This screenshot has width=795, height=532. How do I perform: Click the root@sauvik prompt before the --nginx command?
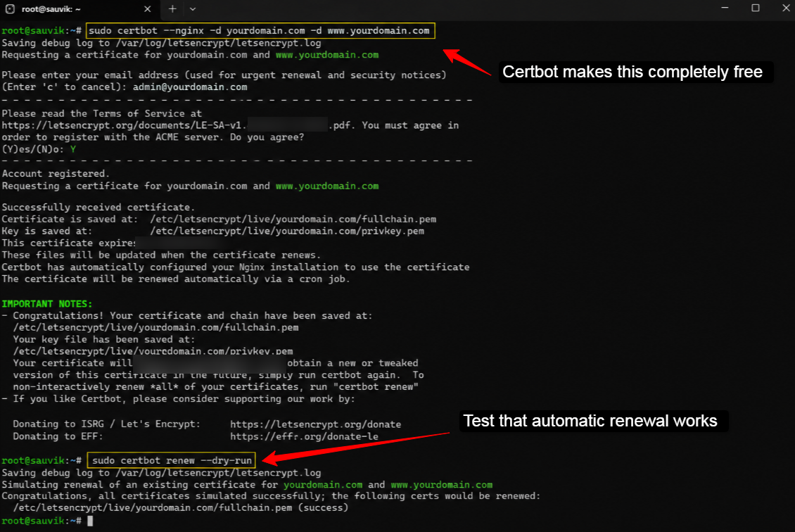pos(42,31)
